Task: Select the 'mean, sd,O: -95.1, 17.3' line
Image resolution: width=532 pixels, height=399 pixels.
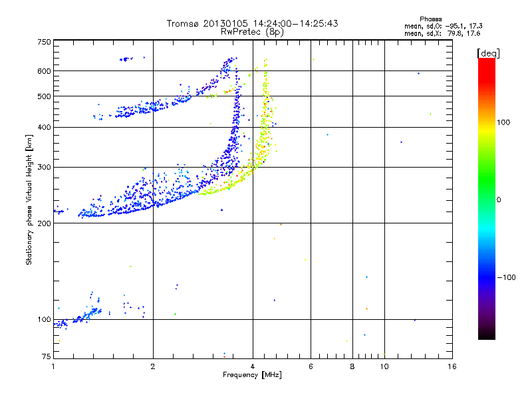Action: 443,26
